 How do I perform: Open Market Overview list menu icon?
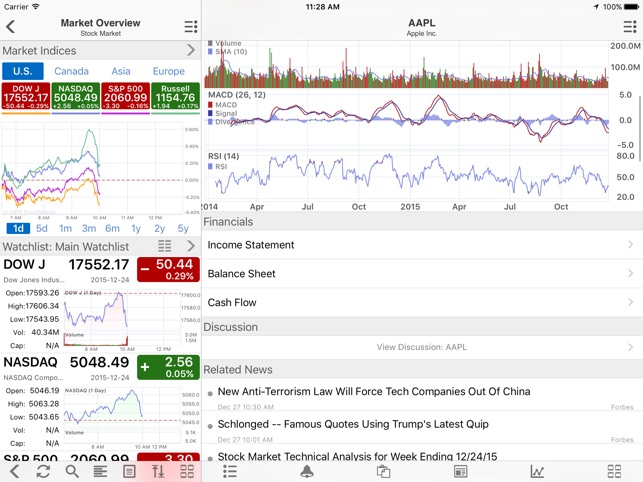(191, 27)
